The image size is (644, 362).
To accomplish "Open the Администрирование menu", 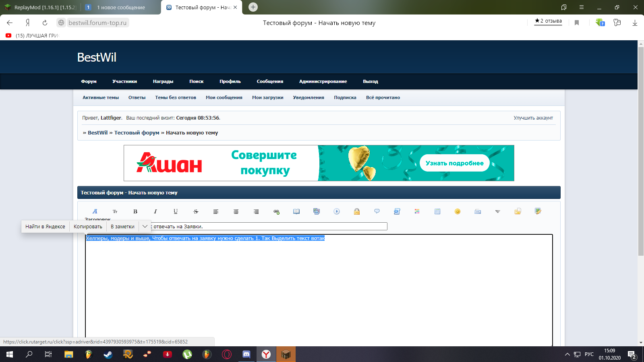I will point(323,81).
